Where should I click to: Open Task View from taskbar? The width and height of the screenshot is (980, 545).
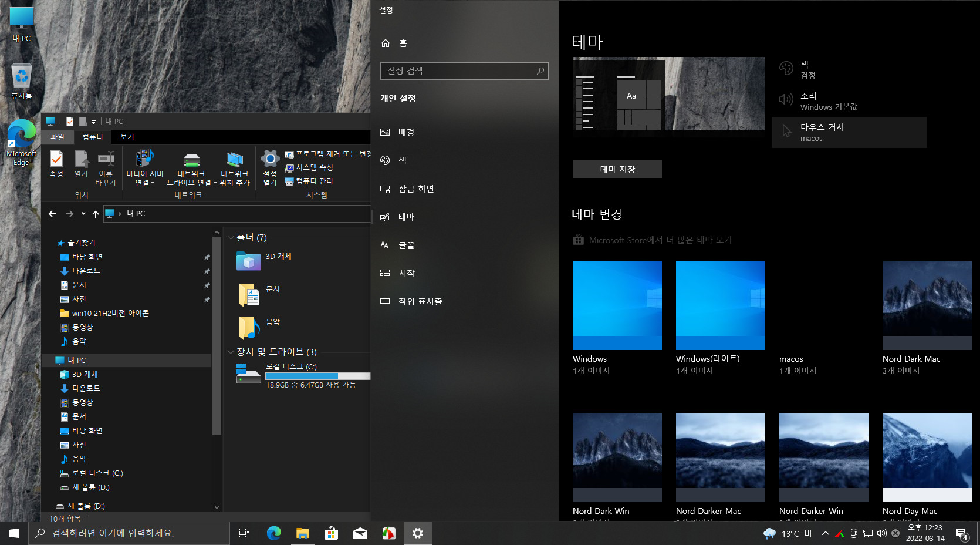tap(244, 533)
